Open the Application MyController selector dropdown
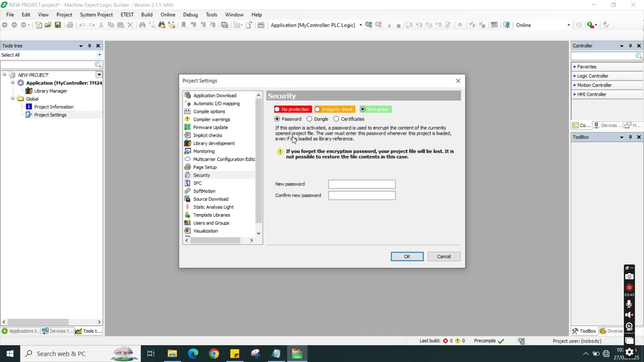 [x=360, y=25]
